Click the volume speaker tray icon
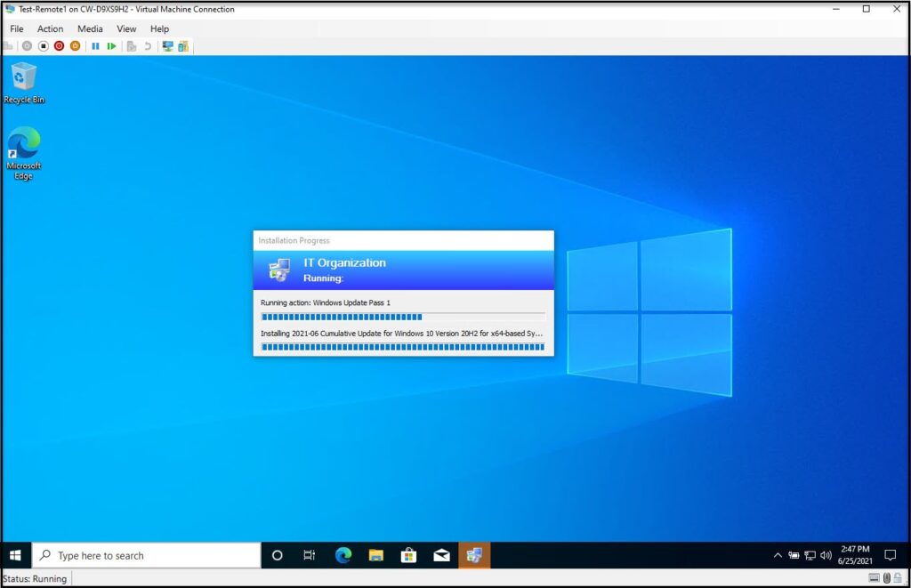Screen dimensions: 911x588 826,555
